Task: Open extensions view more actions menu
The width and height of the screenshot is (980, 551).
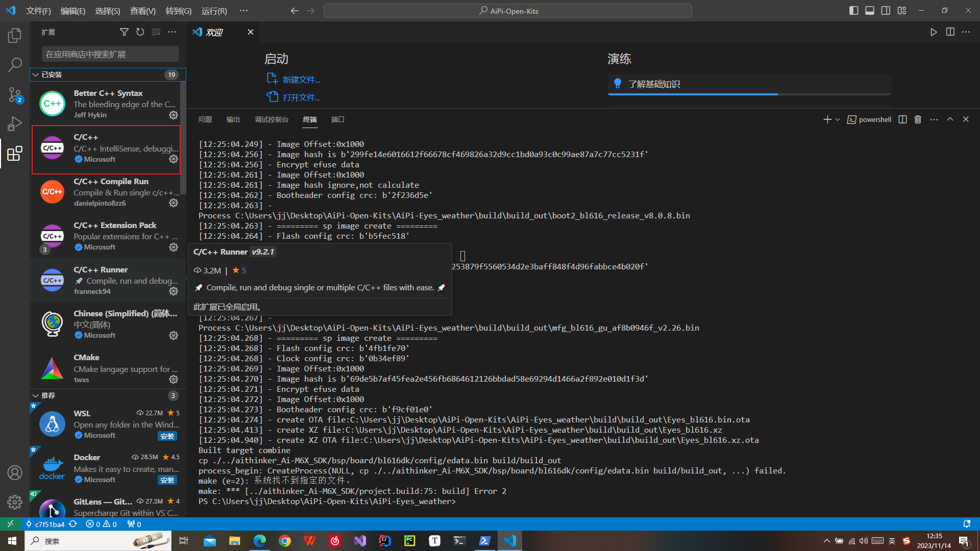Action: click(172, 32)
